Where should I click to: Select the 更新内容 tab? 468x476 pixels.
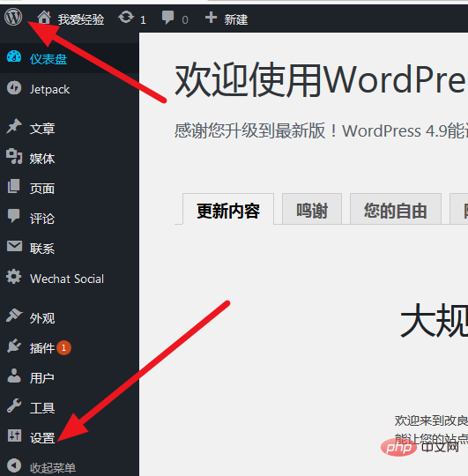[x=228, y=209]
